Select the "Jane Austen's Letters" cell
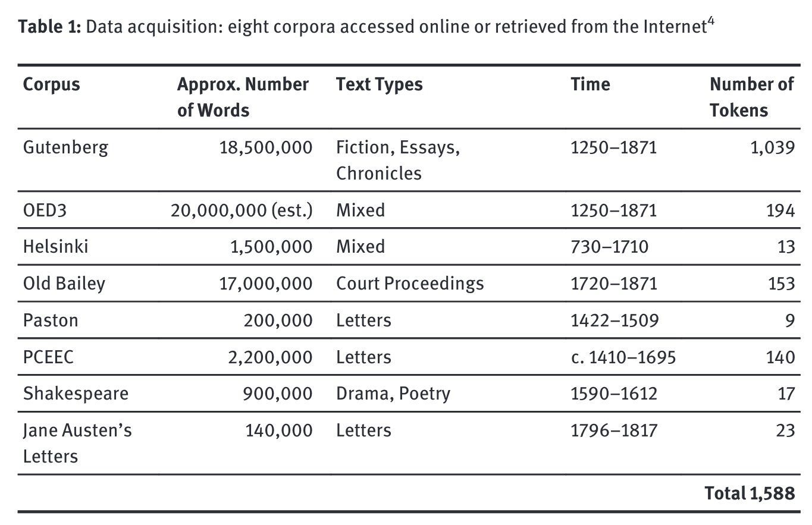Viewport: 812px width, 525px height. click(77, 443)
